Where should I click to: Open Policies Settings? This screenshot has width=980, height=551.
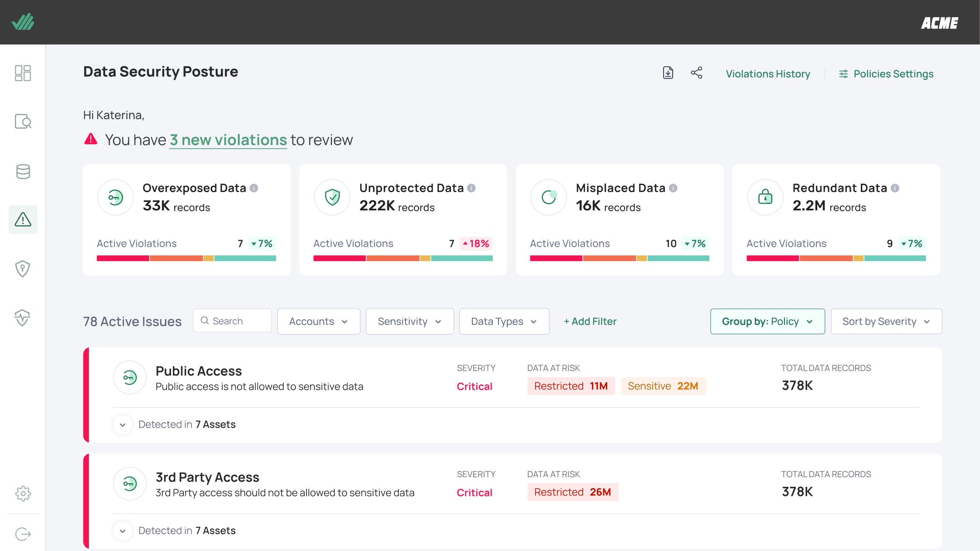[886, 74]
